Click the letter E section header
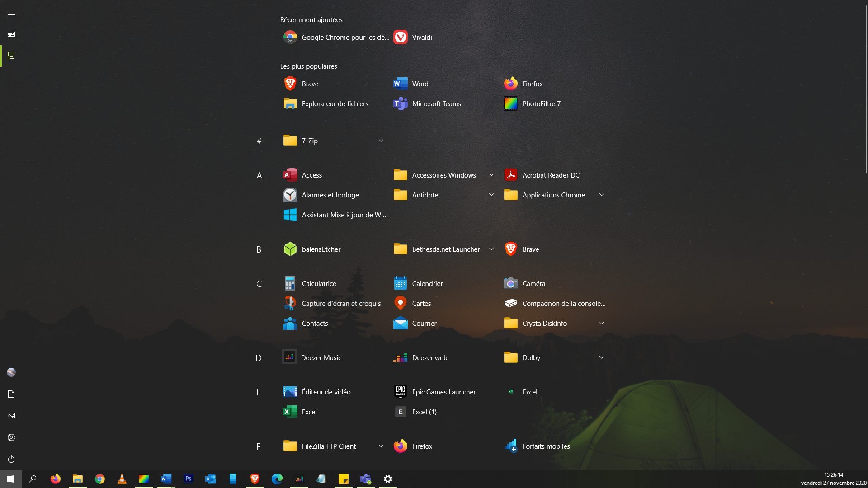Screen dimensions: 868x488 (x=259, y=392)
